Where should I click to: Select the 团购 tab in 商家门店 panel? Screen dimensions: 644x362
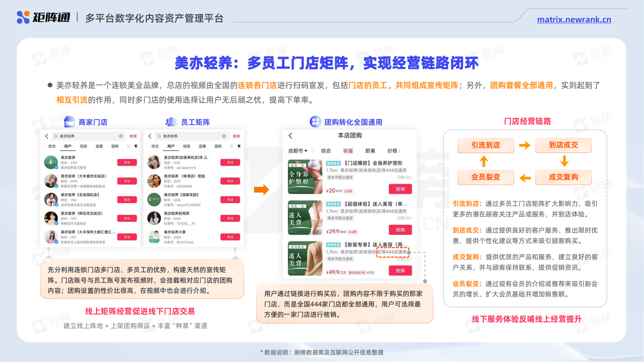point(115,146)
